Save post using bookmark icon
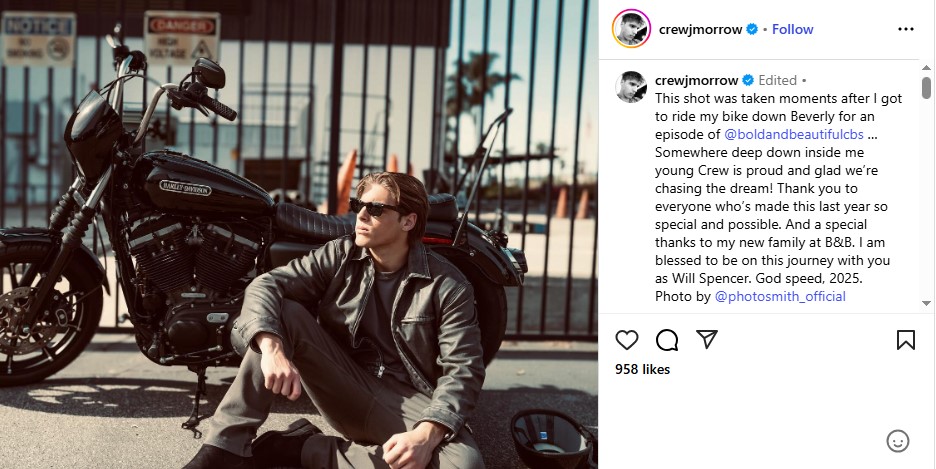936x469 pixels. click(x=906, y=340)
